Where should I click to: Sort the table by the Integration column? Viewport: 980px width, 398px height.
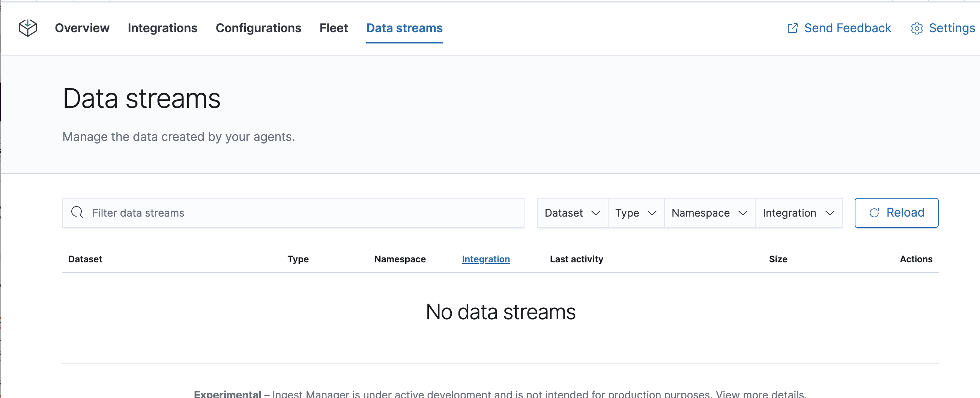tap(486, 259)
